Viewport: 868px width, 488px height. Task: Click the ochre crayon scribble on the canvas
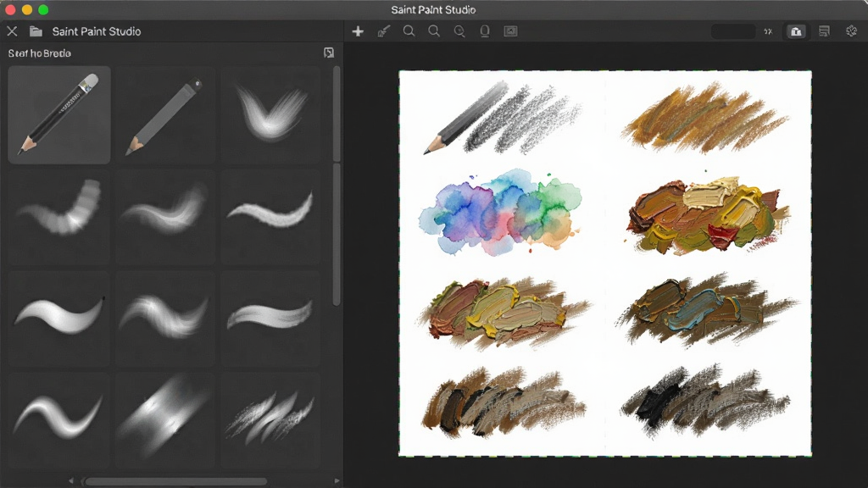[704, 119]
